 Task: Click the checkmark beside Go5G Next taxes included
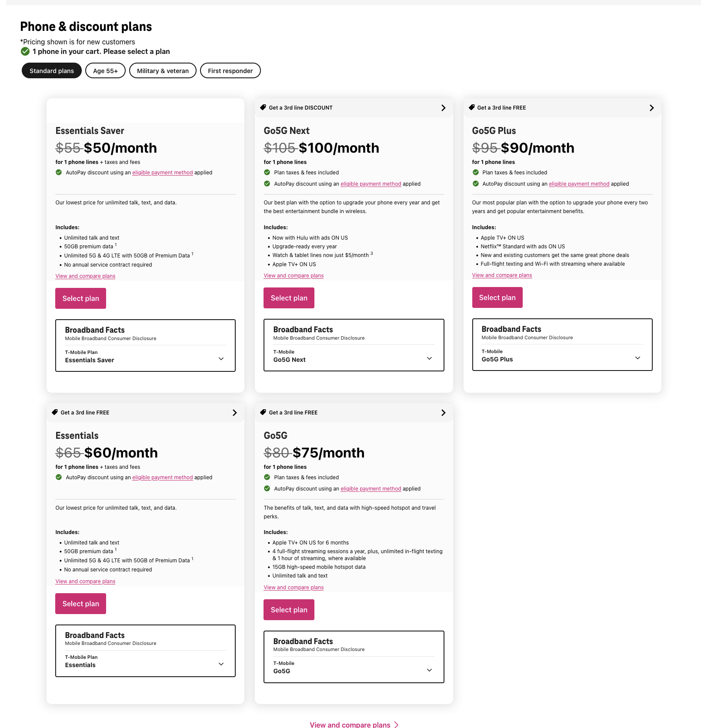click(x=267, y=172)
